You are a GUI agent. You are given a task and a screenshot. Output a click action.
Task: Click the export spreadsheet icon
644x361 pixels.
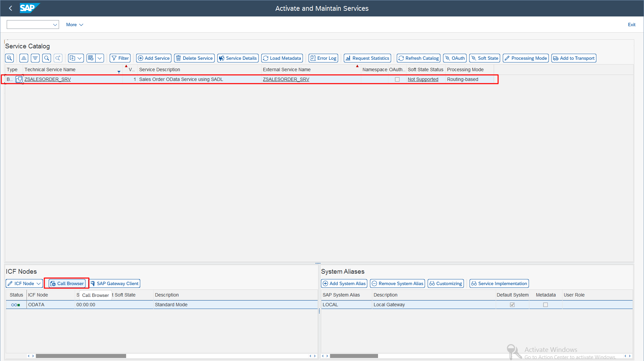pyautogui.click(x=72, y=58)
